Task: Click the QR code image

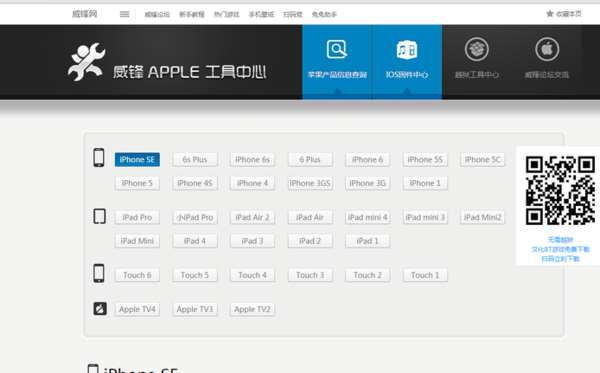Action: click(x=560, y=190)
